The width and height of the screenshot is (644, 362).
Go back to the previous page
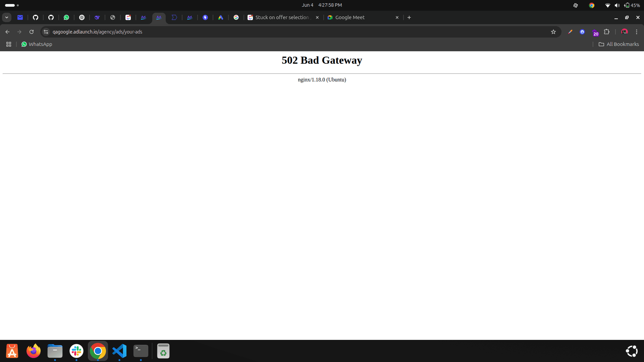coord(7,32)
